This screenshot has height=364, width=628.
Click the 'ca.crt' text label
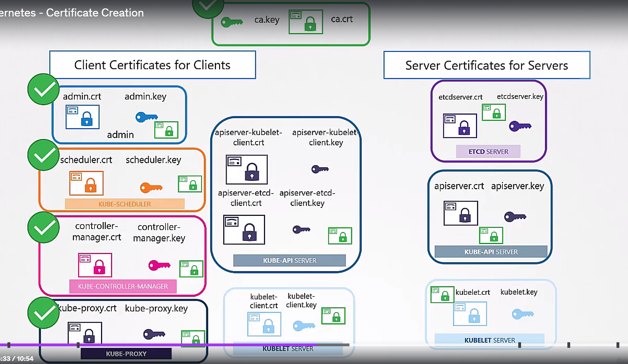342,19
